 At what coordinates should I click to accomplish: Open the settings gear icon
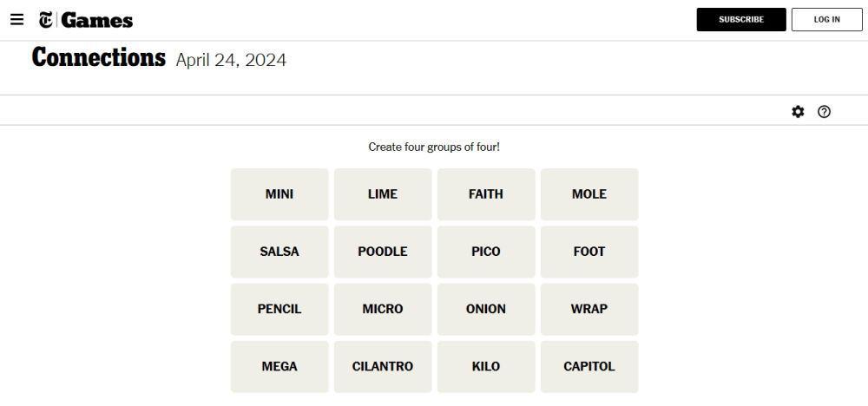click(x=798, y=112)
